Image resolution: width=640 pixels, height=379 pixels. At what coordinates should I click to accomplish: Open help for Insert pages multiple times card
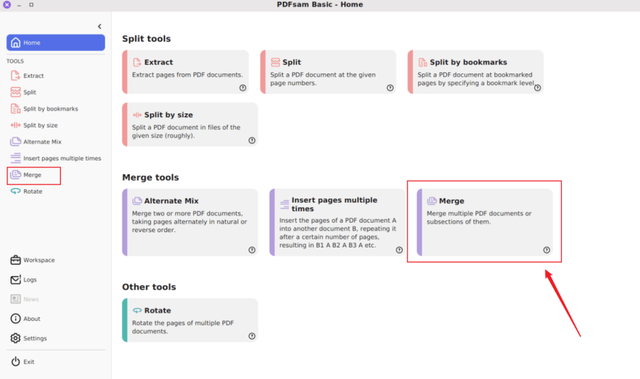(399, 250)
